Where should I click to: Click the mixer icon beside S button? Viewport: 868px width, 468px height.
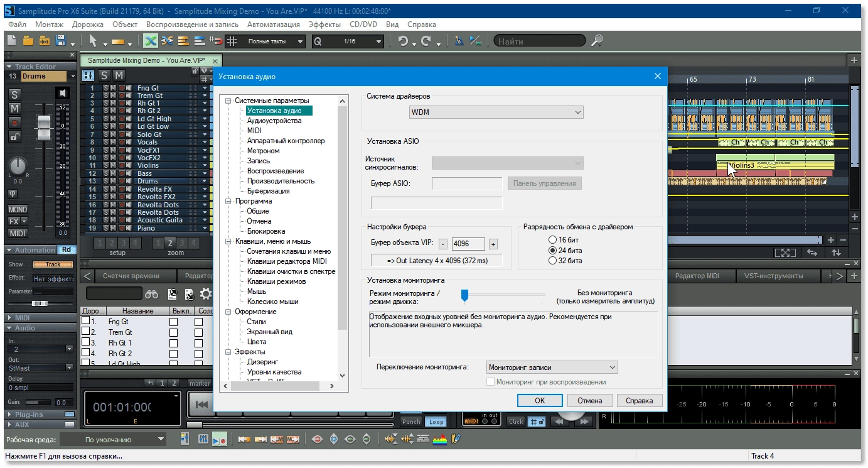[88, 75]
